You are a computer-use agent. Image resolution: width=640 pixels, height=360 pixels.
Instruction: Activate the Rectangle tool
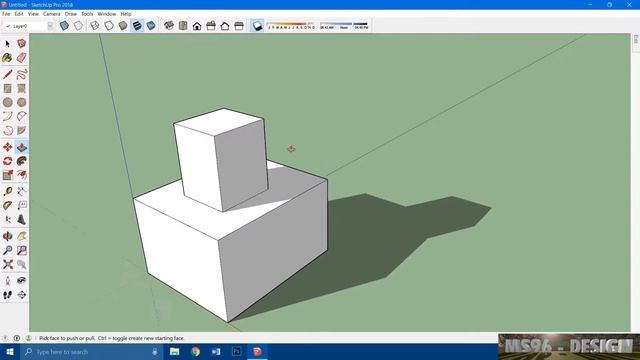pos(7,88)
